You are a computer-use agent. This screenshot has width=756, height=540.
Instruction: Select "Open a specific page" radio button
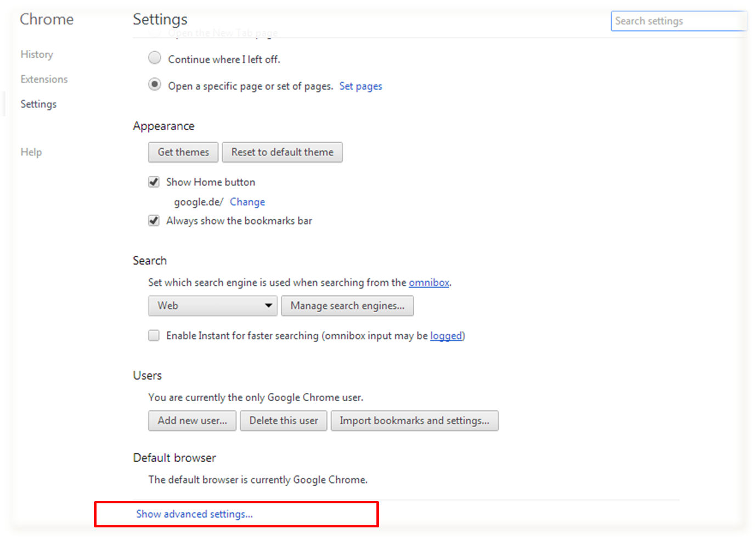pos(155,85)
